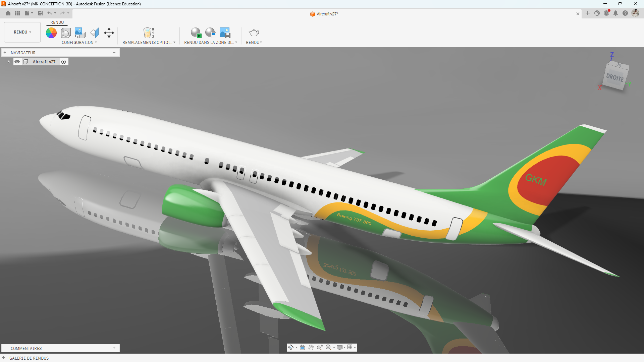Click the COMMENTAIRES panel title

click(26, 349)
